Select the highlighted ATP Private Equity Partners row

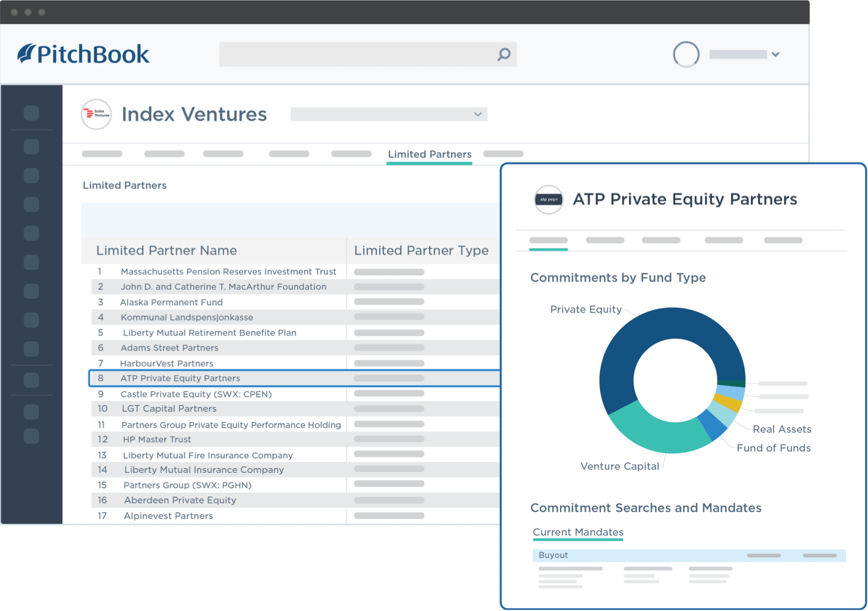click(295, 378)
